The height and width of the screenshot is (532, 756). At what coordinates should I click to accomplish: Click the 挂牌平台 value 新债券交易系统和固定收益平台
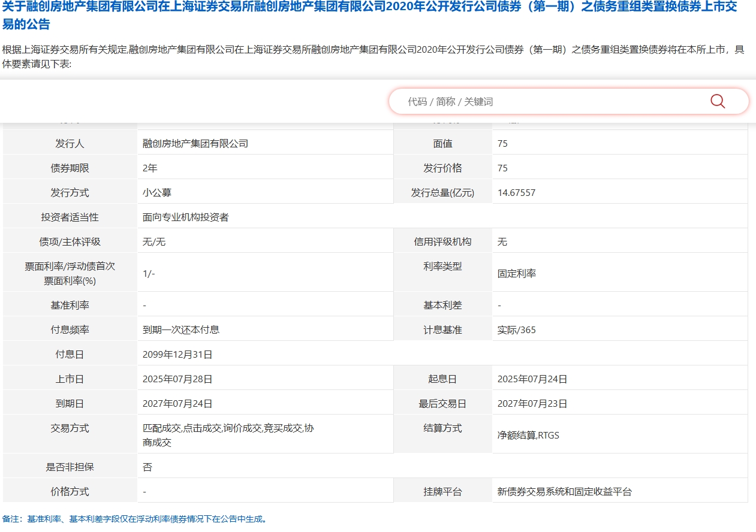(564, 492)
